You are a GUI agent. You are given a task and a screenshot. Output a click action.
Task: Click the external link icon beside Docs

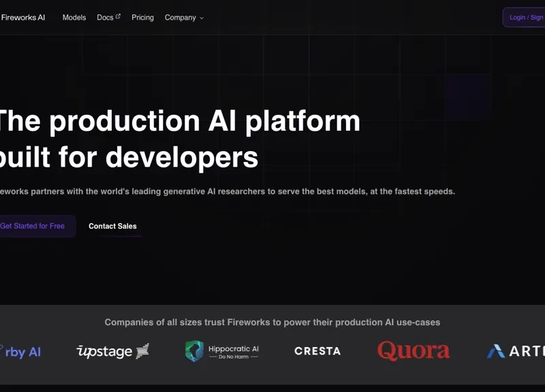118,16
